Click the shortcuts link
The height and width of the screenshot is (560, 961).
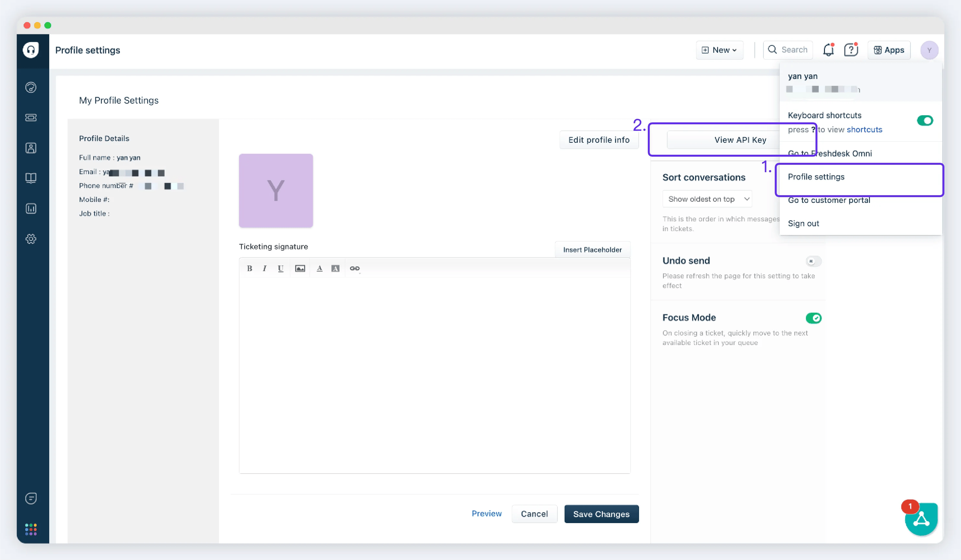click(x=864, y=129)
